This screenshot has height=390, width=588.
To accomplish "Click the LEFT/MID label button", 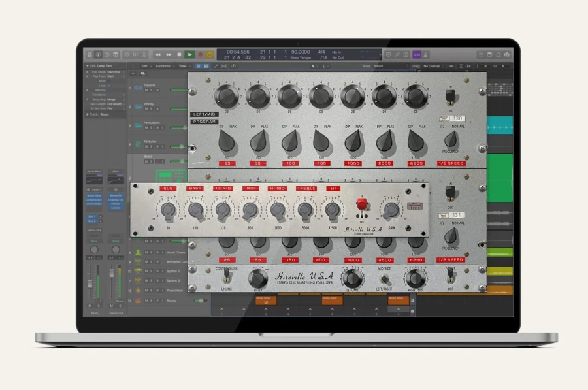I will click(x=204, y=114).
